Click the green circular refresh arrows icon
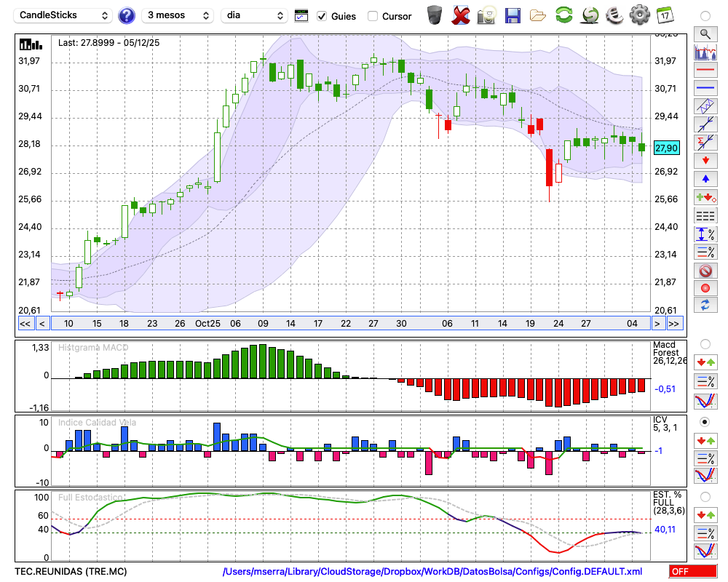 (x=563, y=15)
